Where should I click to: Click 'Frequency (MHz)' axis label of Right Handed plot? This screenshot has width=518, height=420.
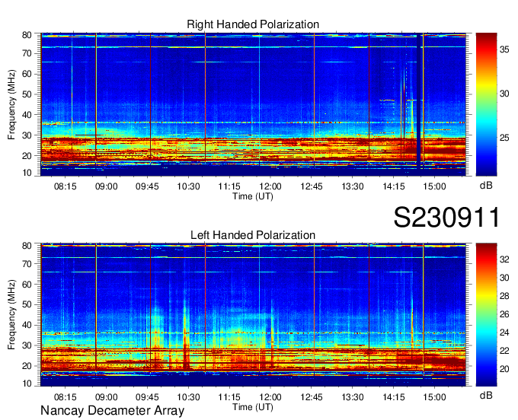[x=11, y=104]
